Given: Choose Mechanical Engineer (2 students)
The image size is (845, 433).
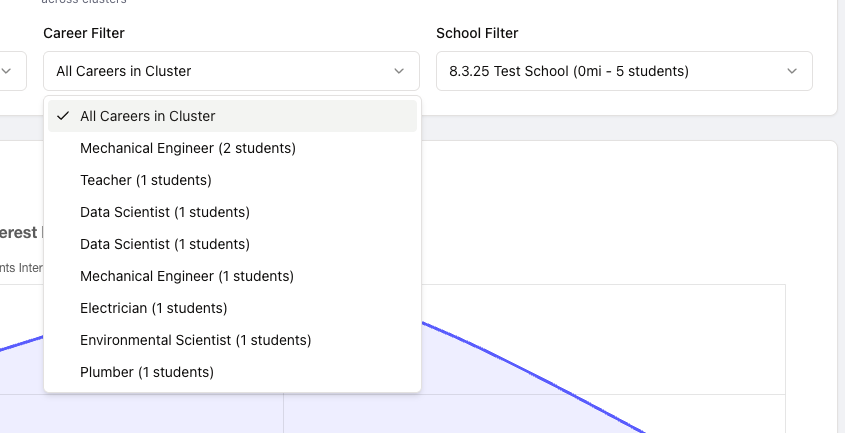Looking at the screenshot, I should tap(188, 148).
